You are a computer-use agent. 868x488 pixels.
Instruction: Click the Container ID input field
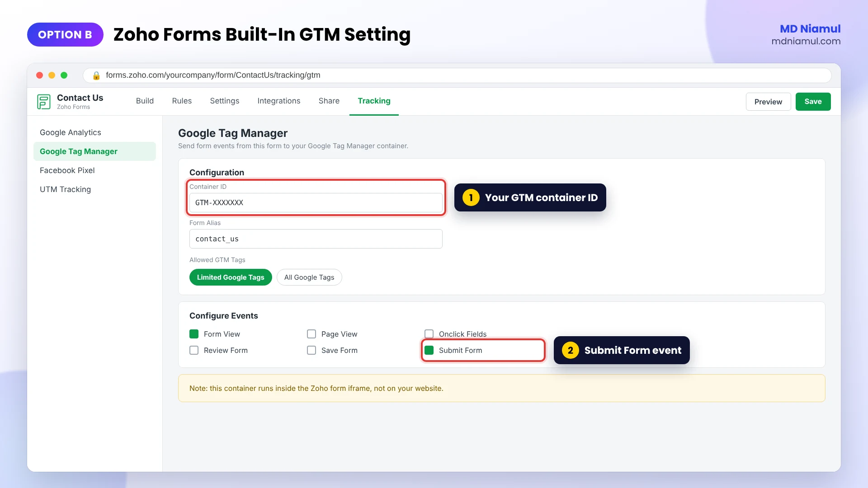[316, 203]
